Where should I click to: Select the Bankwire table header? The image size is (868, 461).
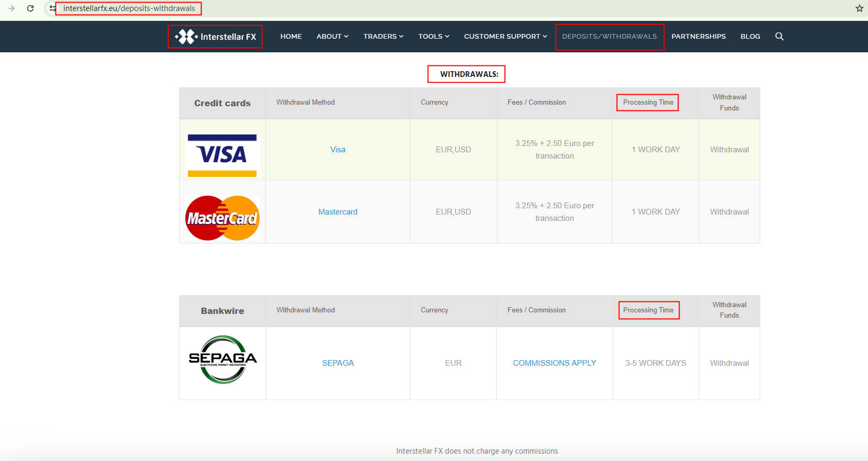222,311
